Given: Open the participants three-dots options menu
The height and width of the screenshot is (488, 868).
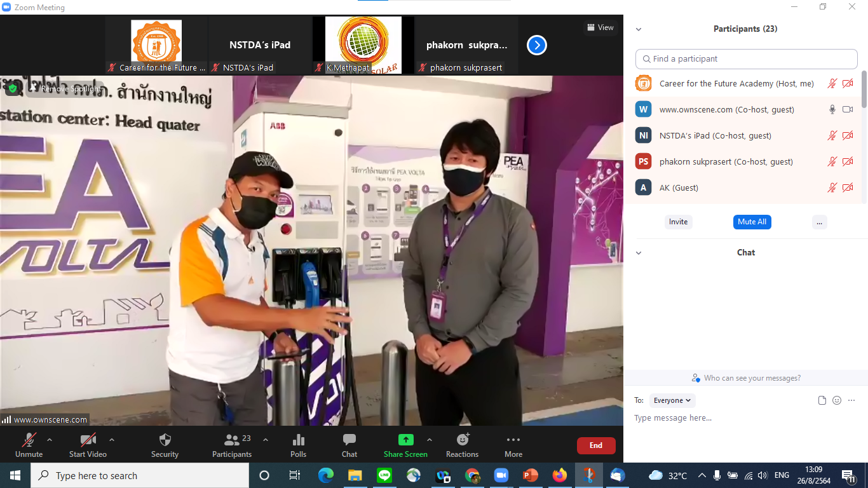Looking at the screenshot, I should click(x=819, y=222).
